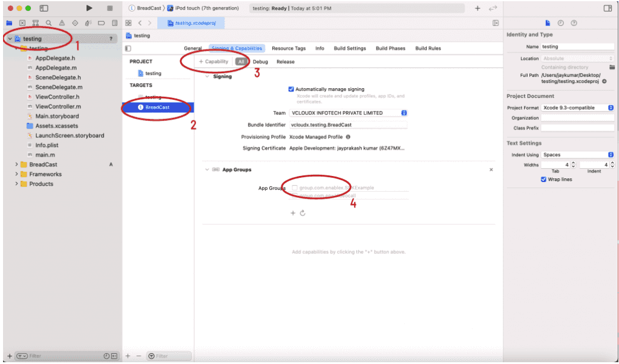This screenshot has height=364, width=619.
Task: Show the File inspector
Action: click(x=548, y=23)
